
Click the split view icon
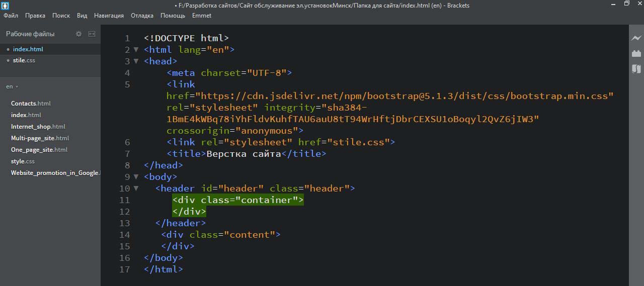(x=92, y=34)
